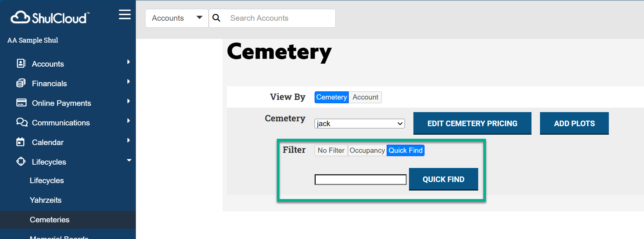Click the Communications chat bubbles icon
The width and height of the screenshot is (644, 239).
coord(22,122)
